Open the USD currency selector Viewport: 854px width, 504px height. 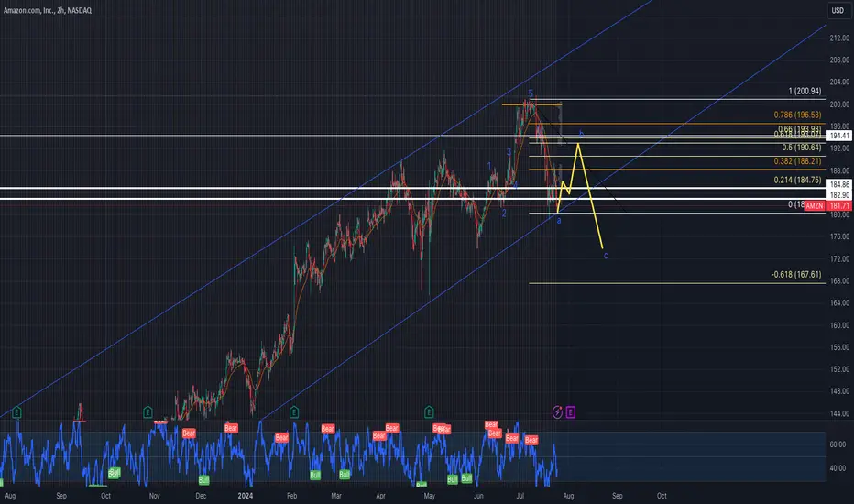coord(838,10)
